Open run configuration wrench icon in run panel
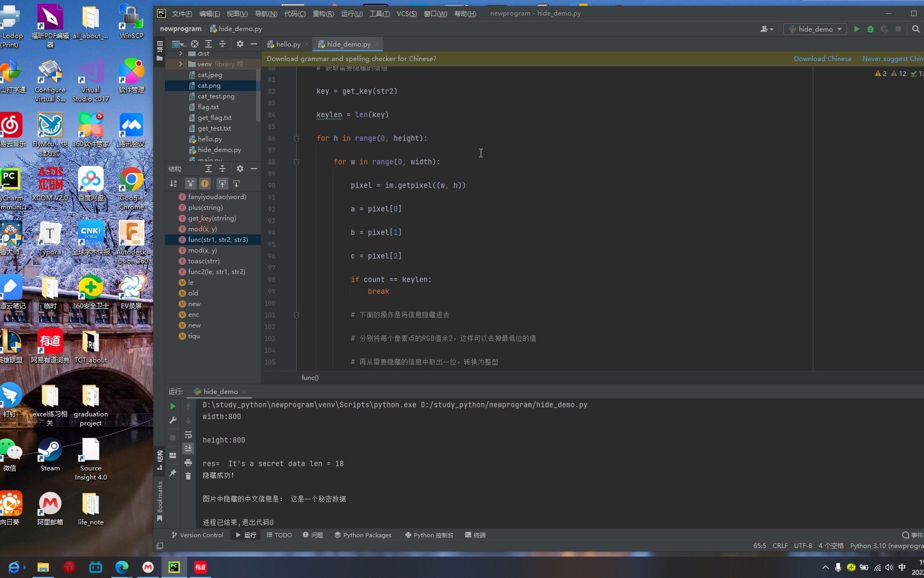This screenshot has width=924, height=578. 173,420
